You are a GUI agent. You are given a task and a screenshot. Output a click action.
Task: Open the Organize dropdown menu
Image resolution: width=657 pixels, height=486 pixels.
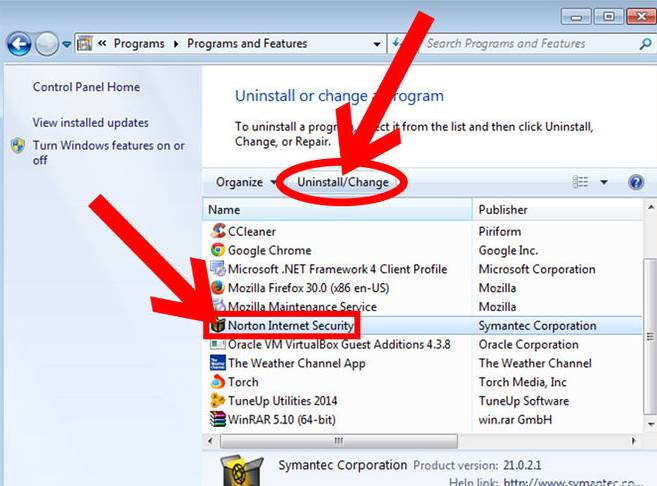click(x=246, y=182)
